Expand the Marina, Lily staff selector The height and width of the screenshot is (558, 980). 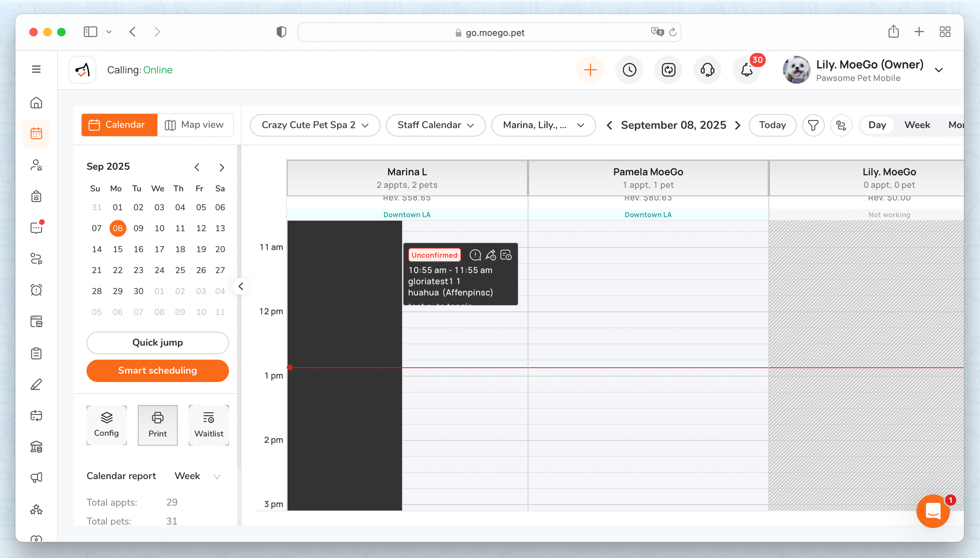click(543, 125)
